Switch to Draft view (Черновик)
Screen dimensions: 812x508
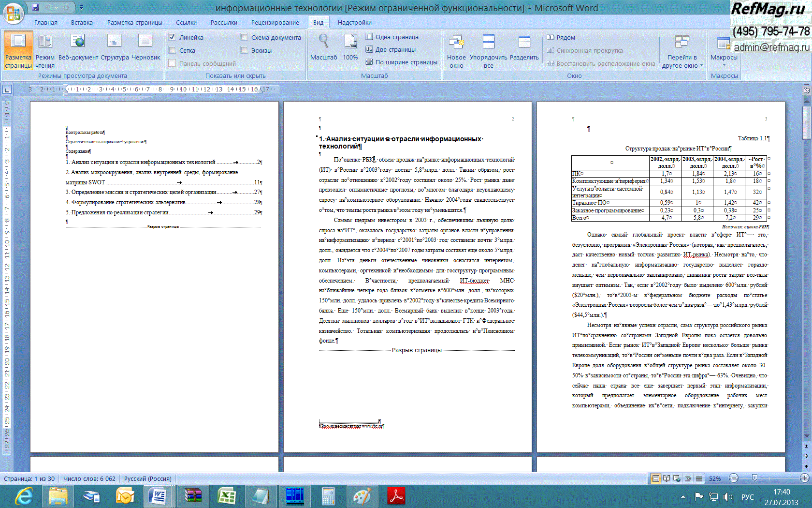pyautogui.click(x=145, y=51)
